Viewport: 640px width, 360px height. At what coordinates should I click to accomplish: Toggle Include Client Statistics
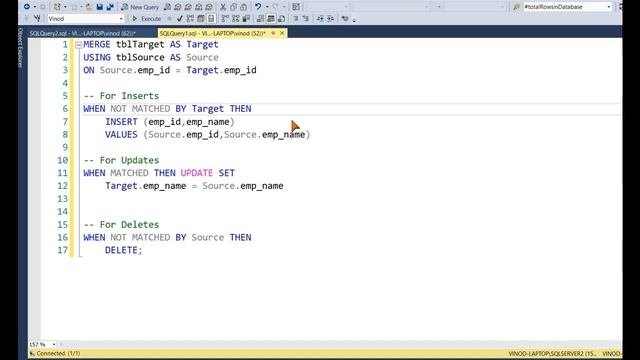(246, 19)
